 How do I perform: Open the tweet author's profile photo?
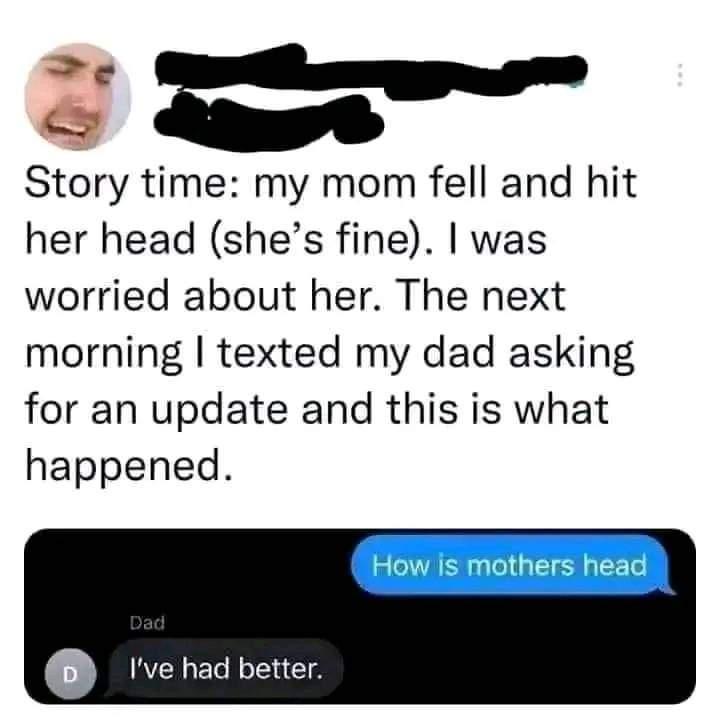(x=78, y=96)
